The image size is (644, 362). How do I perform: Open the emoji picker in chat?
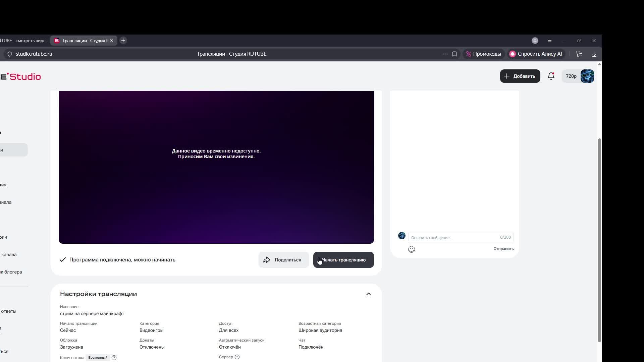(412, 249)
